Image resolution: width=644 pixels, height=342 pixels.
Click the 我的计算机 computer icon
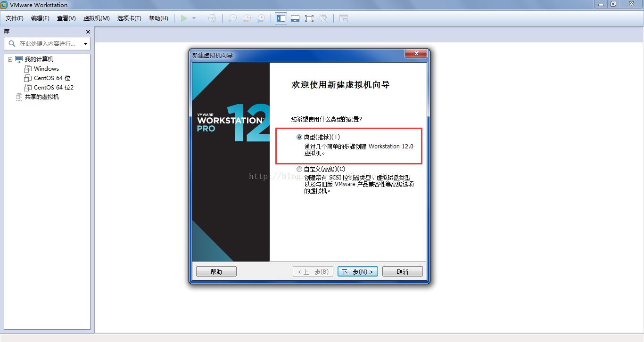click(19, 59)
